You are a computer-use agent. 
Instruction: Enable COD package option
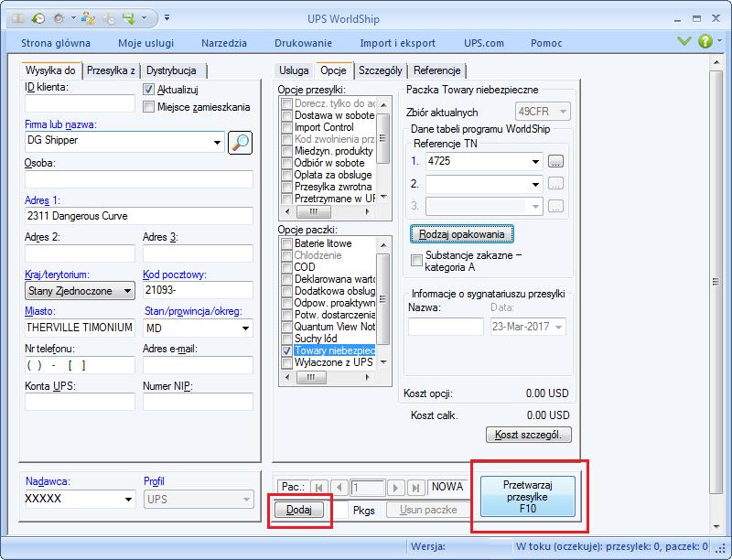[x=286, y=267]
